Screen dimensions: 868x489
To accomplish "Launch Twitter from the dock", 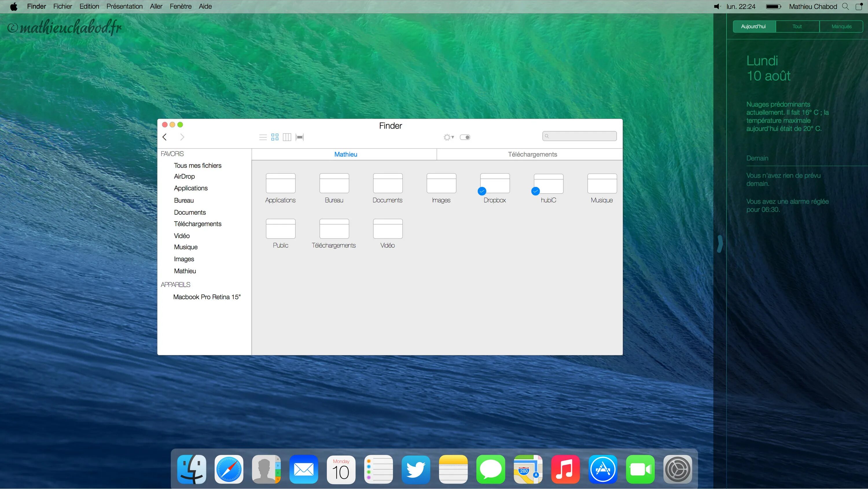I will coord(416,469).
